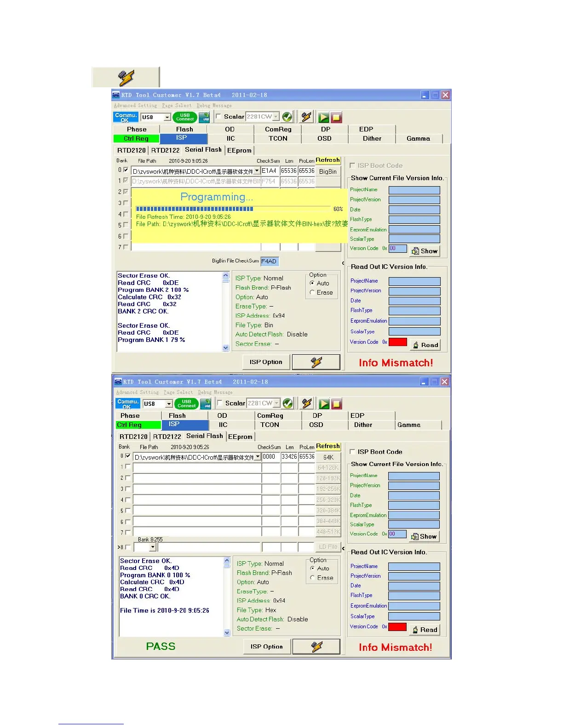This screenshot has height=728, width=563.
Task: Click the Version Code 00 field in the lower window
Action: click(397, 534)
